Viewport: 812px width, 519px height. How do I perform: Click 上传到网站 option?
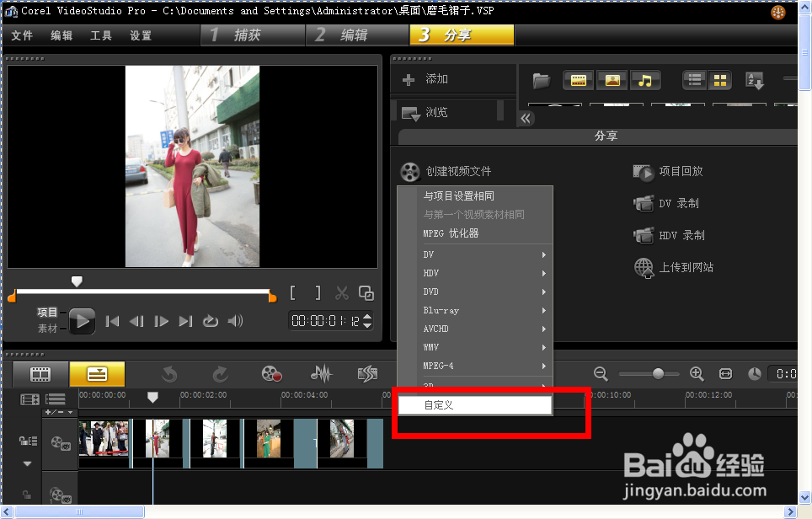674,267
